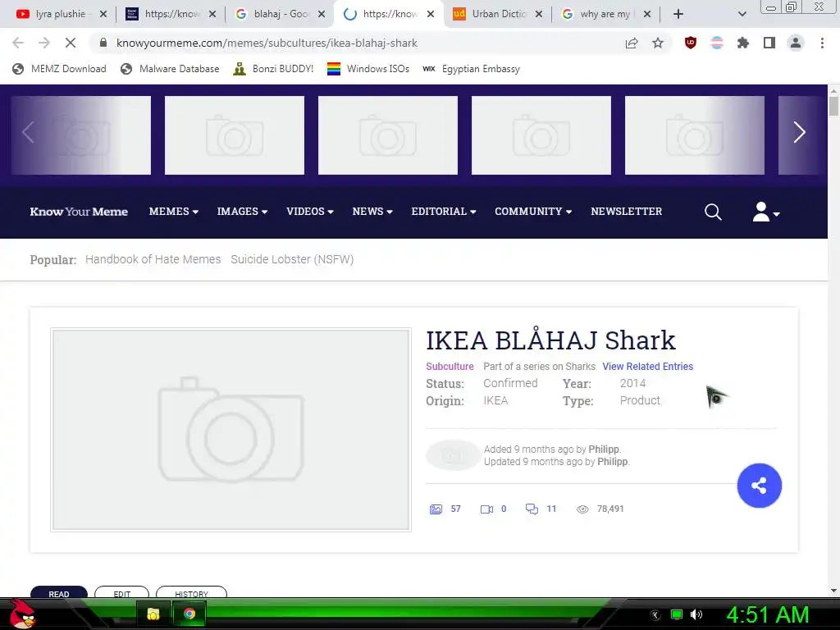Open the Chrome three-dot menu
Viewport: 840px width, 630px height.
pos(822,43)
